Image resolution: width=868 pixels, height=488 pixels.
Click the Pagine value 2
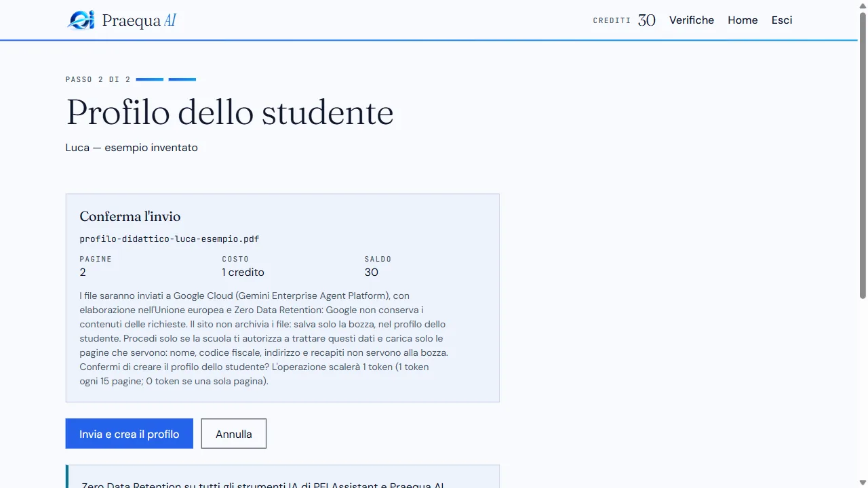click(x=83, y=272)
